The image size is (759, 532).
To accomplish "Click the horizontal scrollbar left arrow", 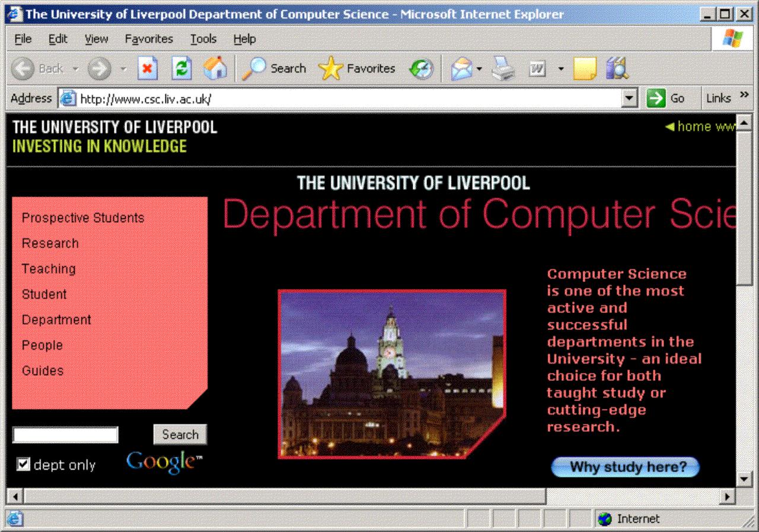I will tap(15, 496).
